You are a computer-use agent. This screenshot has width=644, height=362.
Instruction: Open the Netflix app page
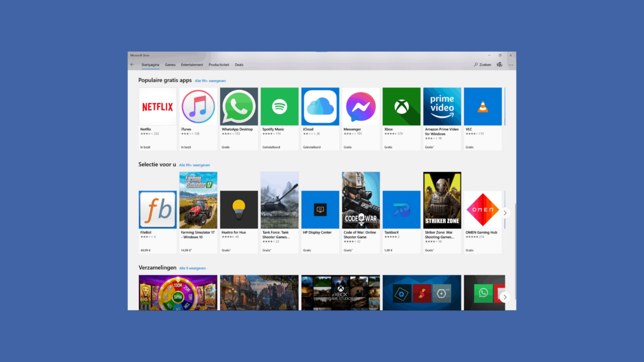pyautogui.click(x=157, y=107)
